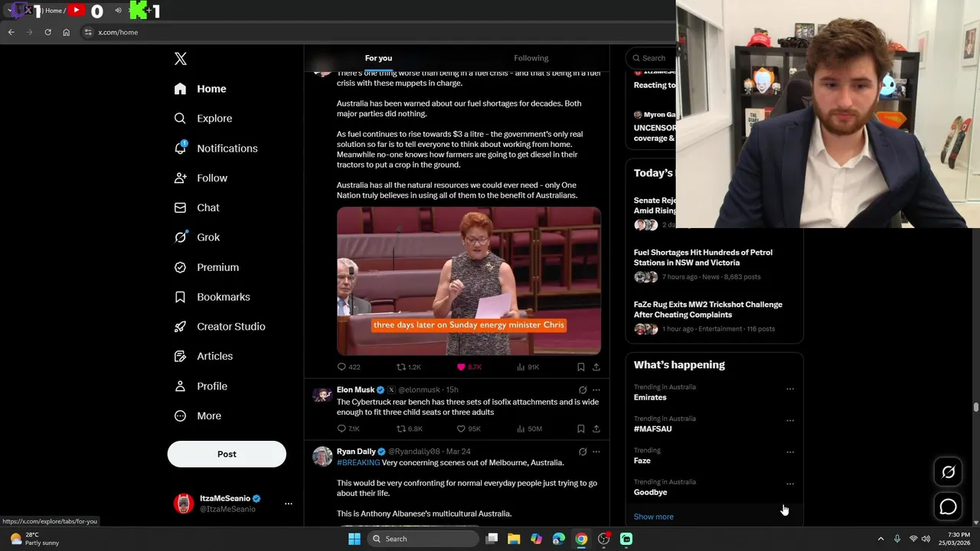Screen dimensions: 980x551
Task: Click Grok icon on Ryan Dally post
Action: 583,452
